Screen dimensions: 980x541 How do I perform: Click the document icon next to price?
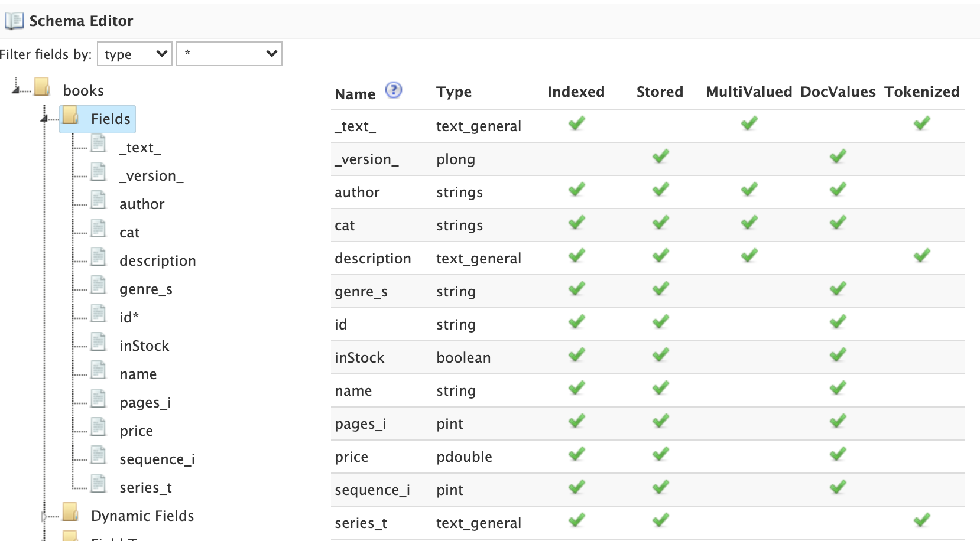tap(98, 428)
